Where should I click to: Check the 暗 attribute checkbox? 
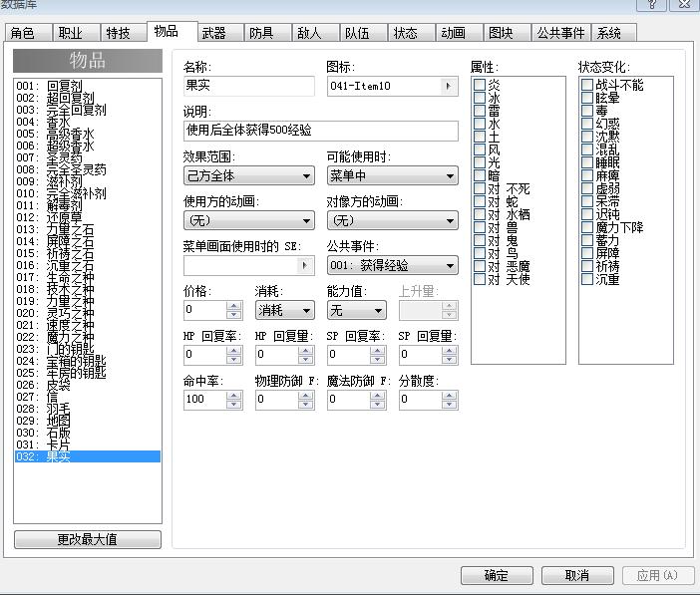point(480,175)
